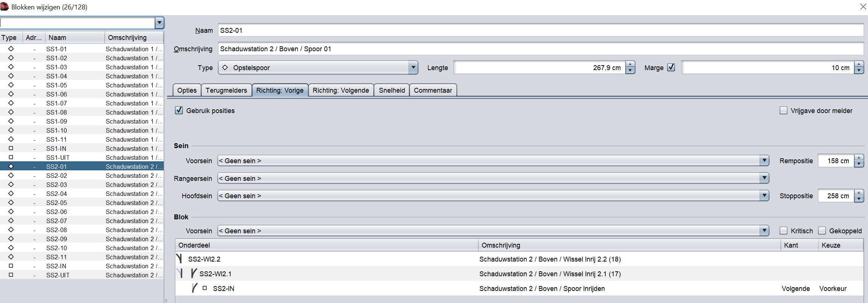This screenshot has height=303, width=868.
Task: Sort list by the Naam column header
Action: (x=75, y=37)
